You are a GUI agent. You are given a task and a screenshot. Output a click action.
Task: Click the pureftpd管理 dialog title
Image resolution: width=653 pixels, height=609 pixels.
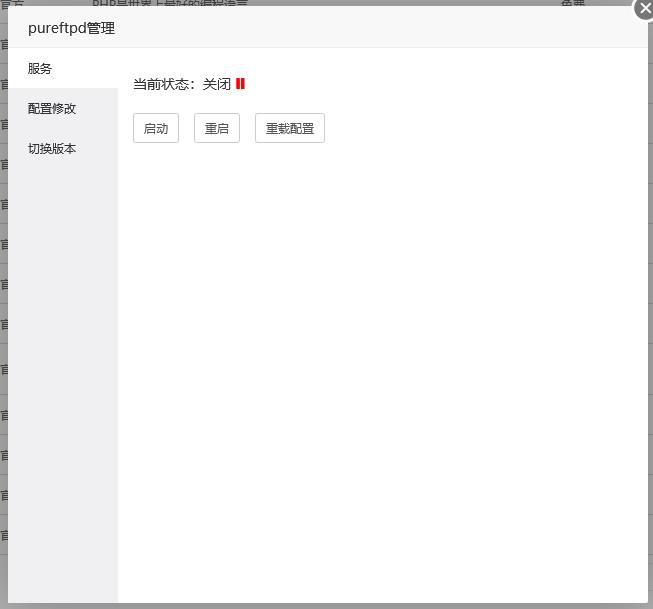tap(71, 28)
